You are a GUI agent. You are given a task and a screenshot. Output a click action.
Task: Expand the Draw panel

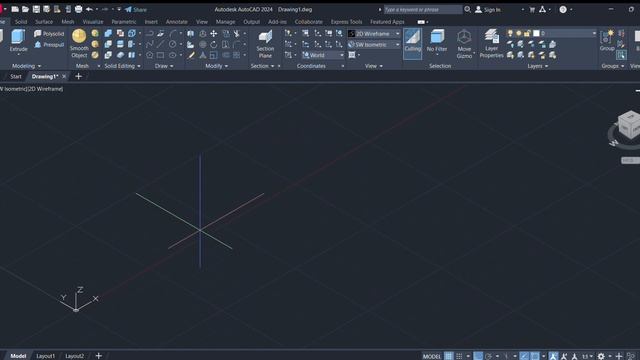click(x=164, y=66)
